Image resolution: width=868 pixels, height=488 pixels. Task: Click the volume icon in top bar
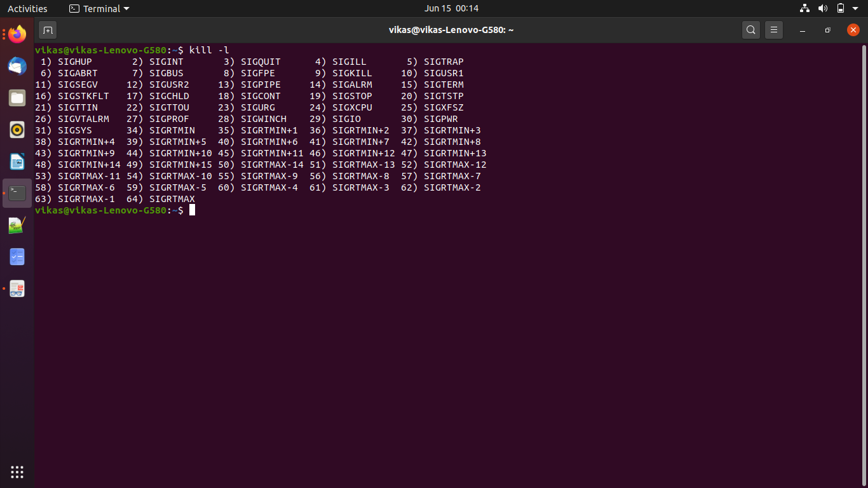823,8
